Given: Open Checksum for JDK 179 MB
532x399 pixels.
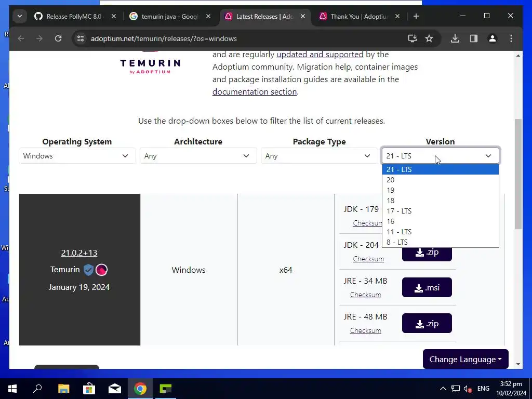Looking at the screenshot, I should tap(367, 223).
